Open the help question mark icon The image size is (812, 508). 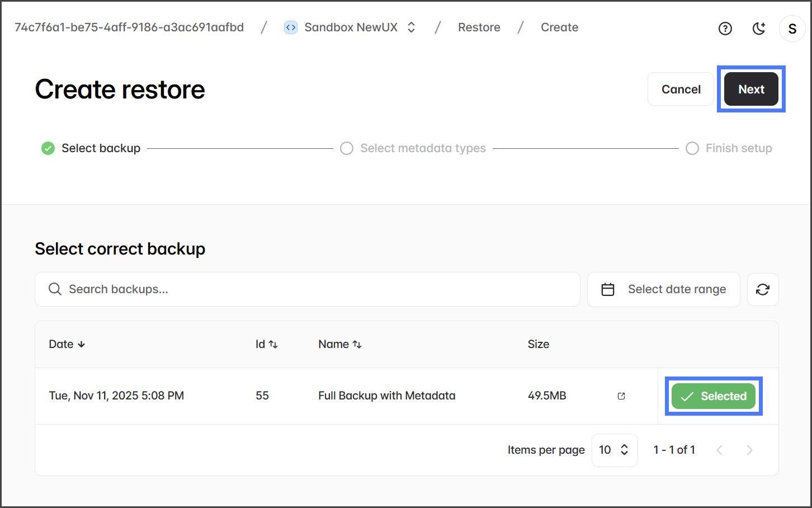coord(725,29)
